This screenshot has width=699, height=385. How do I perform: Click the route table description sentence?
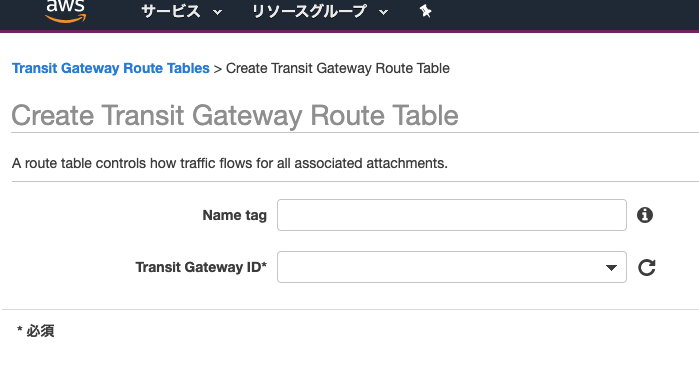tap(230, 163)
